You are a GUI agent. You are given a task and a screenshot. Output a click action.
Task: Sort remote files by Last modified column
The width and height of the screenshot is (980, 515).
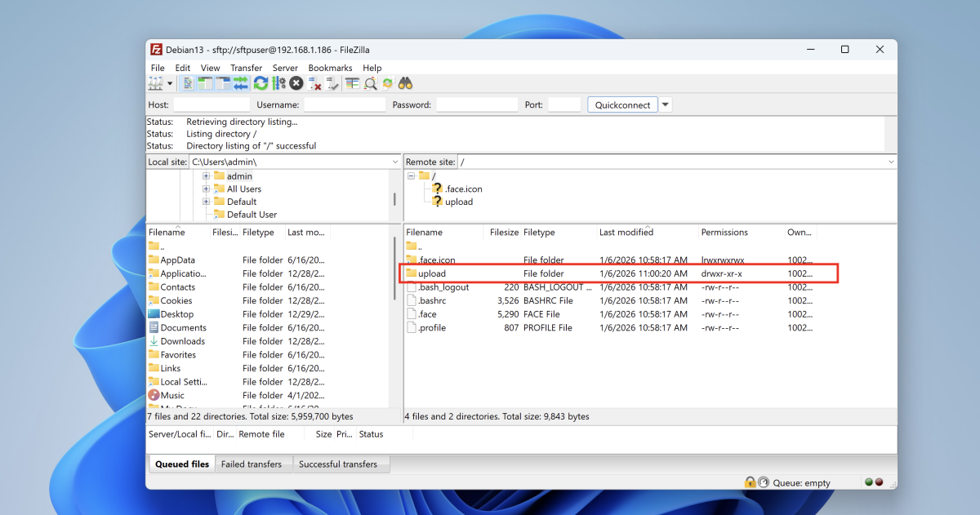(x=626, y=233)
